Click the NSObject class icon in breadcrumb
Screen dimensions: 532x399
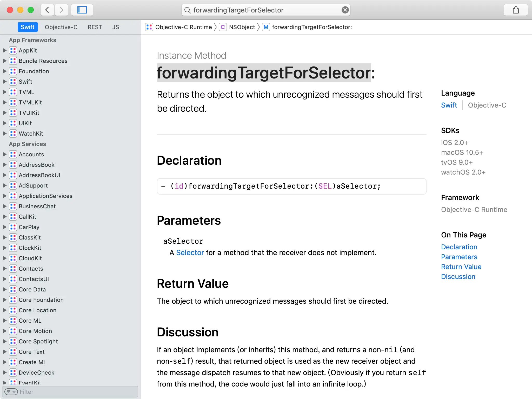(x=223, y=27)
